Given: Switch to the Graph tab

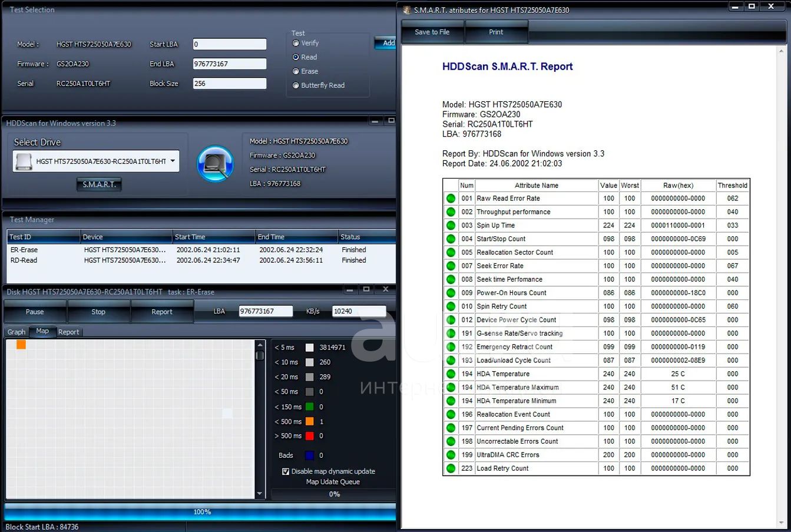Looking at the screenshot, I should point(16,332).
